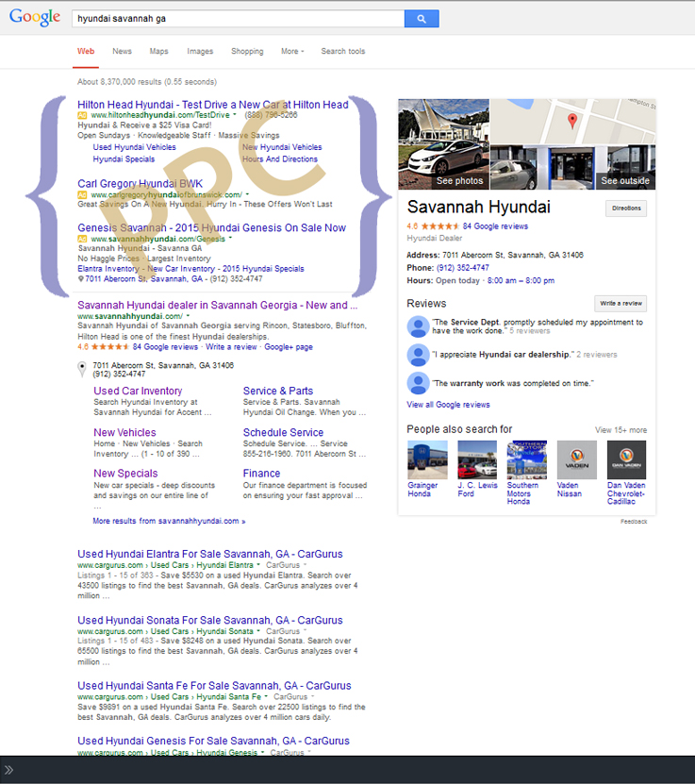This screenshot has width=695, height=784.
Task: Click the Google logo
Action: tap(35, 18)
